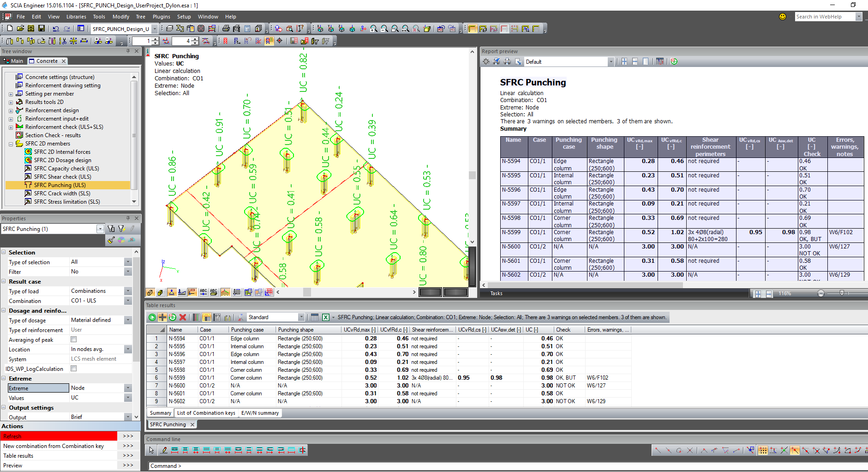Open the Libraries menu
This screenshot has height=472, width=868.
point(76,17)
